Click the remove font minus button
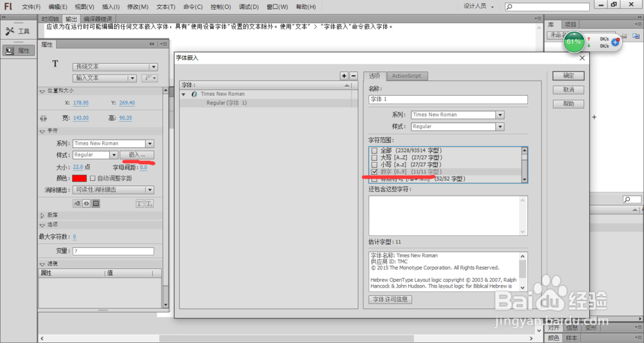This screenshot has height=343, width=644. (x=353, y=75)
